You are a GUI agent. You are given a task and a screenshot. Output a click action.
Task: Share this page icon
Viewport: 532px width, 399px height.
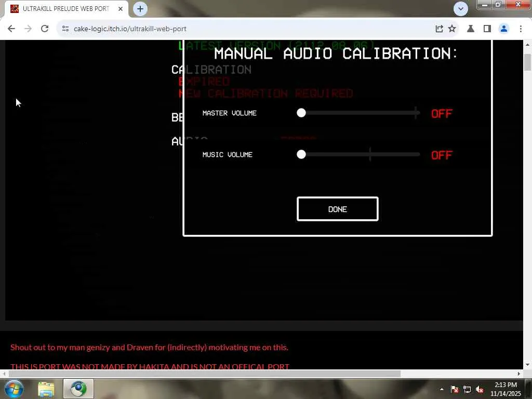click(439, 29)
